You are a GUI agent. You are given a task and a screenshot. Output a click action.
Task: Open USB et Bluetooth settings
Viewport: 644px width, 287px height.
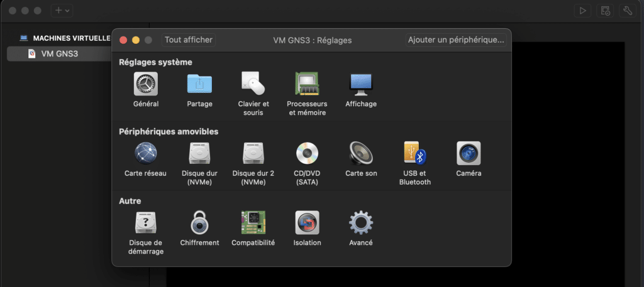pos(415,153)
